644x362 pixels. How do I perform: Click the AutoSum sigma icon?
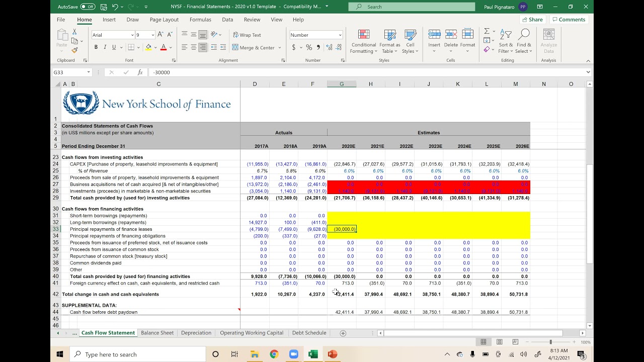(x=487, y=31)
